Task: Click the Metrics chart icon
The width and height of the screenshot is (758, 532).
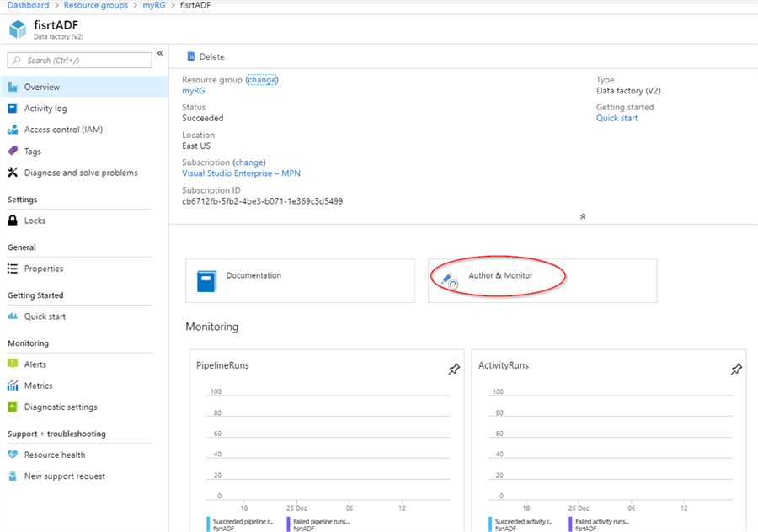Action: 13,385
